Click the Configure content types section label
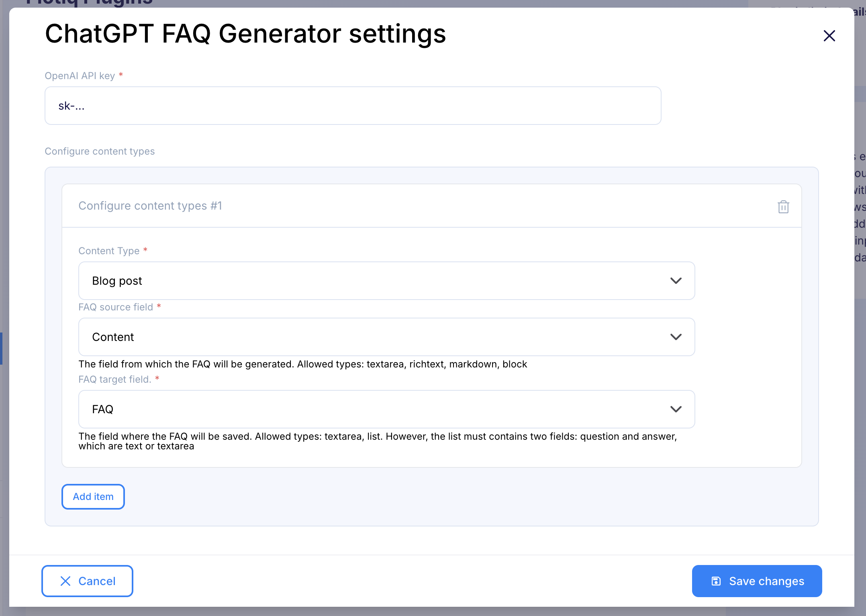The width and height of the screenshot is (866, 616). point(100,151)
